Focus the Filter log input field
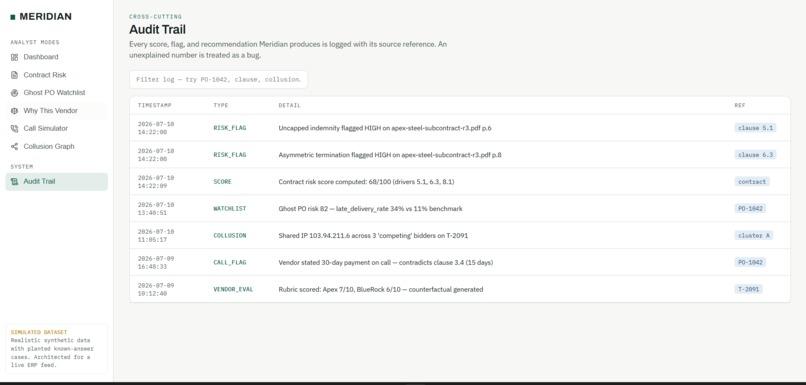 pos(218,80)
